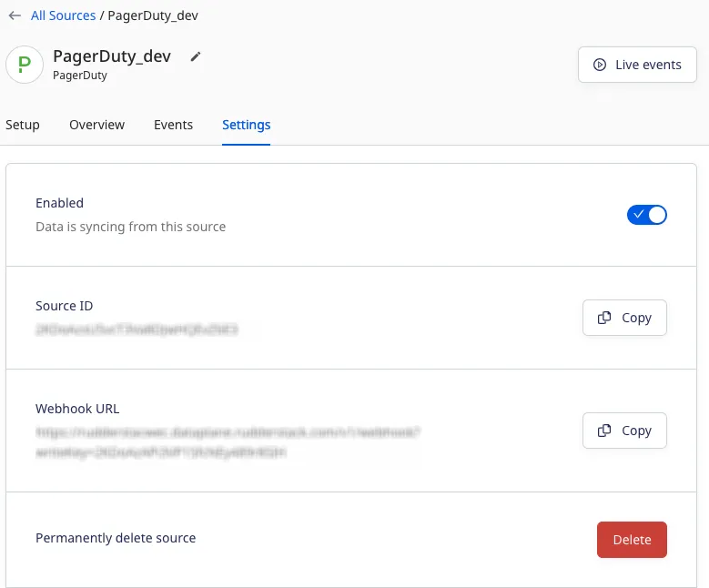
Task: Click the PagerDuty source logo
Action: click(x=25, y=65)
